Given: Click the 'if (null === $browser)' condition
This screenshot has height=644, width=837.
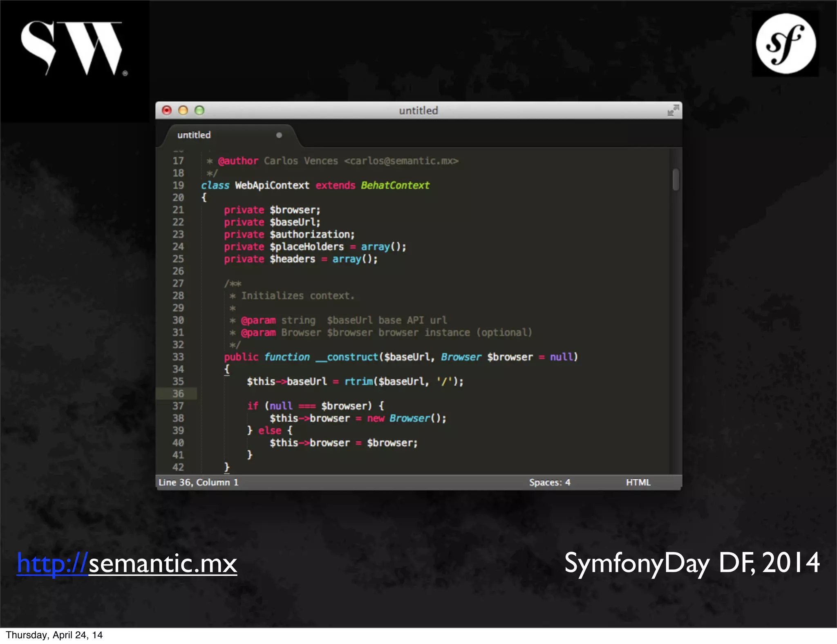Looking at the screenshot, I should click(x=310, y=406).
